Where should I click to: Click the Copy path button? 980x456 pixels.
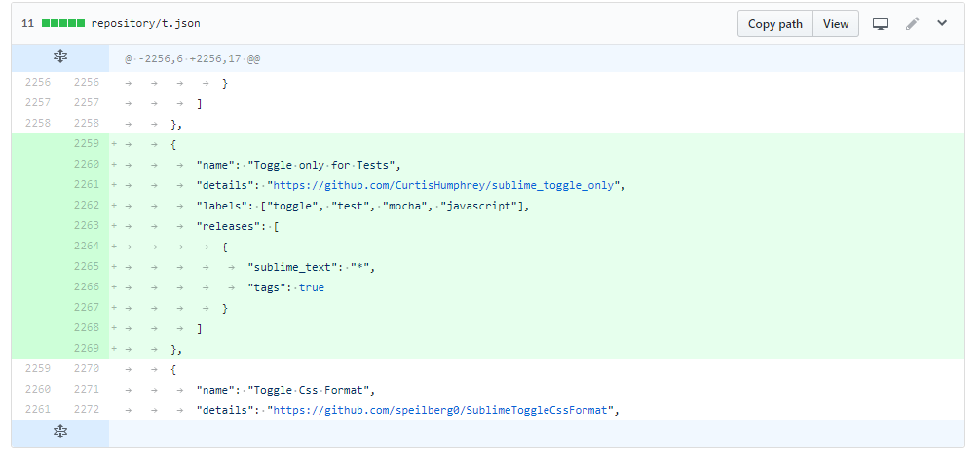[x=775, y=23]
